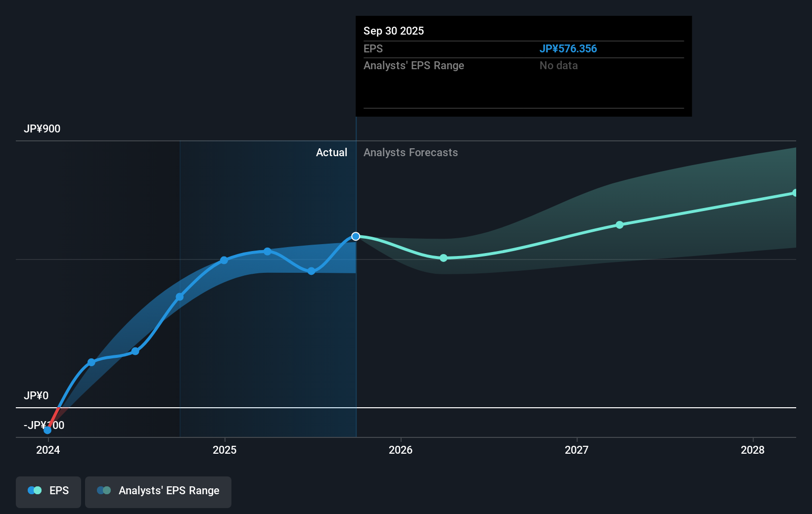Click the teal Analysts' EPS Range legend icon
Viewport: 812px width, 514px height.
[x=104, y=490]
